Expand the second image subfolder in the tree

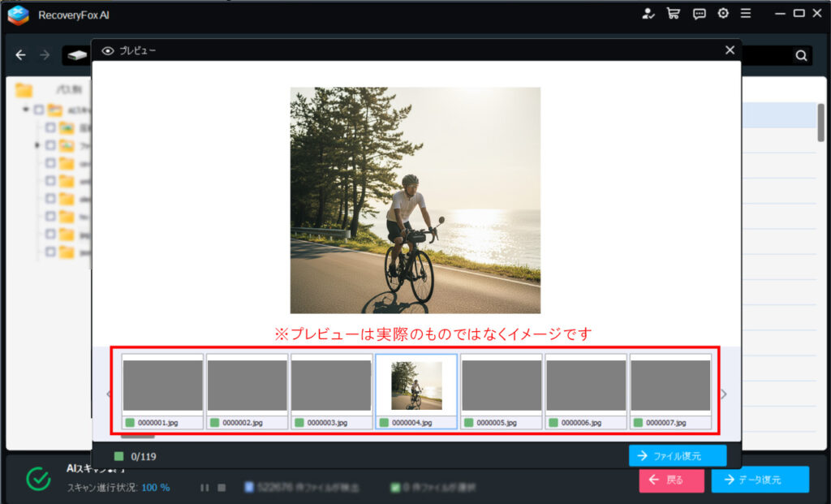[x=37, y=145]
